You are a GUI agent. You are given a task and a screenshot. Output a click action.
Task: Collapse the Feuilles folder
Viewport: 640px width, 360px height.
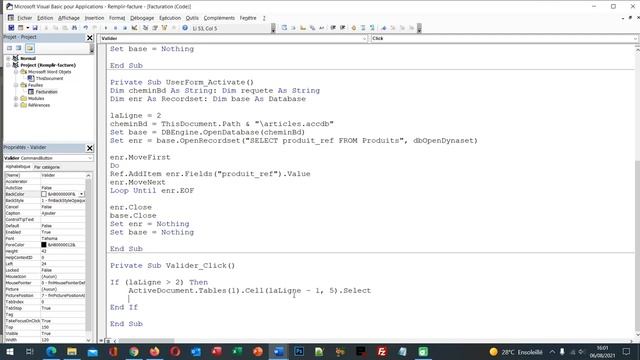coord(16,85)
